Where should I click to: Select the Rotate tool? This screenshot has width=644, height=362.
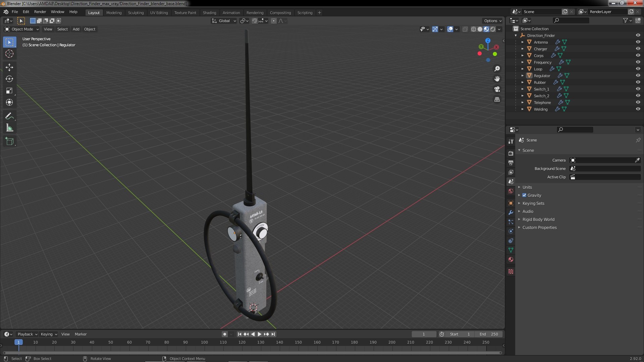pyautogui.click(x=9, y=79)
